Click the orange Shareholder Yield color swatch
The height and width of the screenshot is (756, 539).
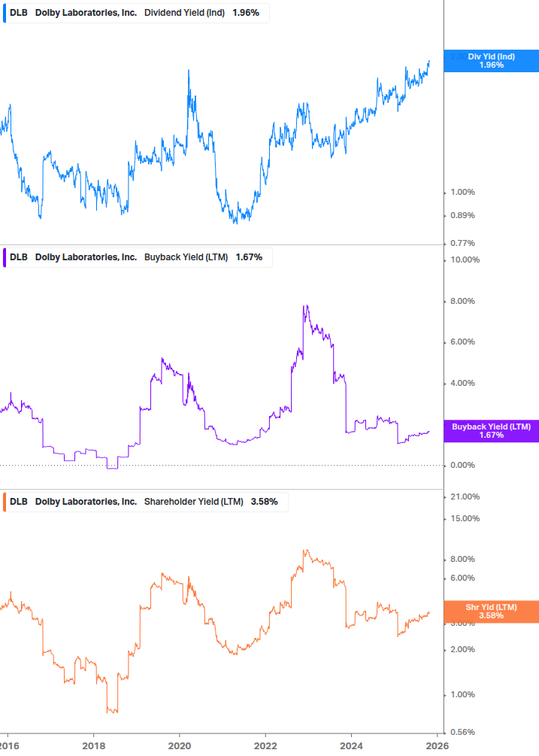coord(4,502)
